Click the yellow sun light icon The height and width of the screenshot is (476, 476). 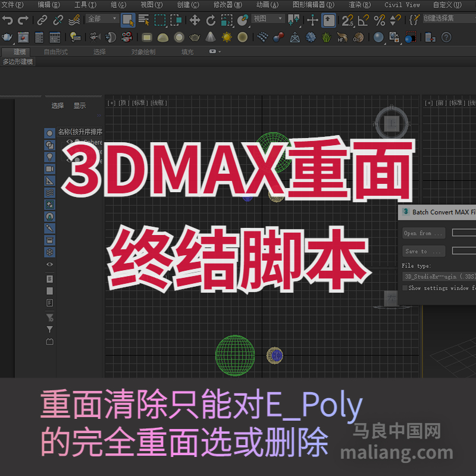227,37
